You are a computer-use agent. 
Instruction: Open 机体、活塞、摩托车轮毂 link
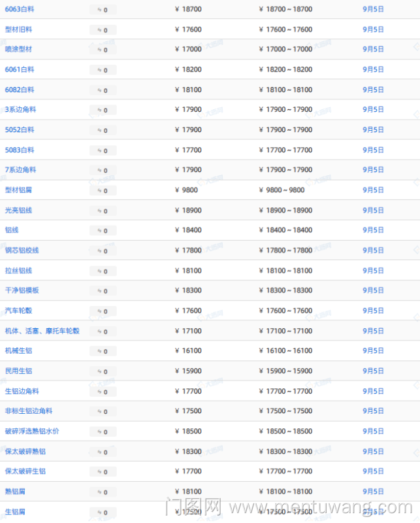click(x=42, y=331)
